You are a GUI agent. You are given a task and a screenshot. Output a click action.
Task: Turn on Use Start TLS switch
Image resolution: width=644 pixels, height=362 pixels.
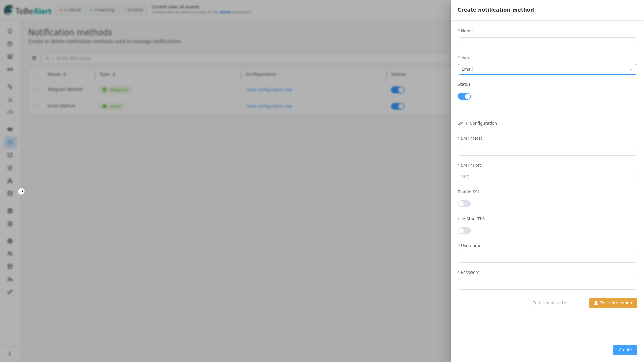[x=464, y=231]
